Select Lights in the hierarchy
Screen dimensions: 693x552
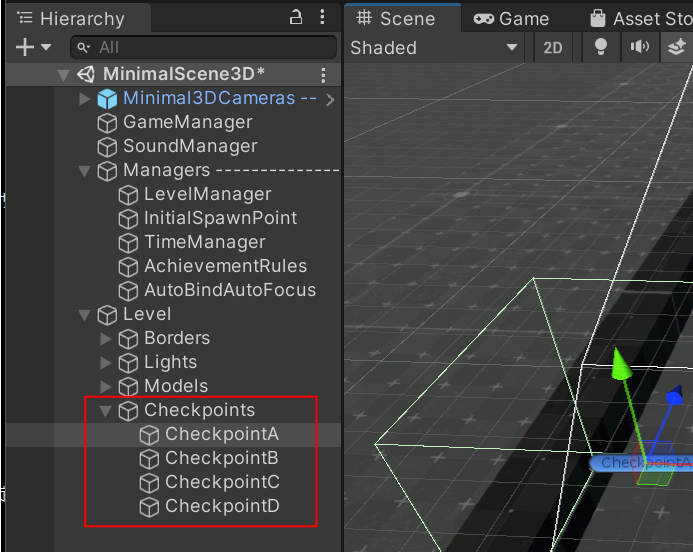pyautogui.click(x=170, y=362)
